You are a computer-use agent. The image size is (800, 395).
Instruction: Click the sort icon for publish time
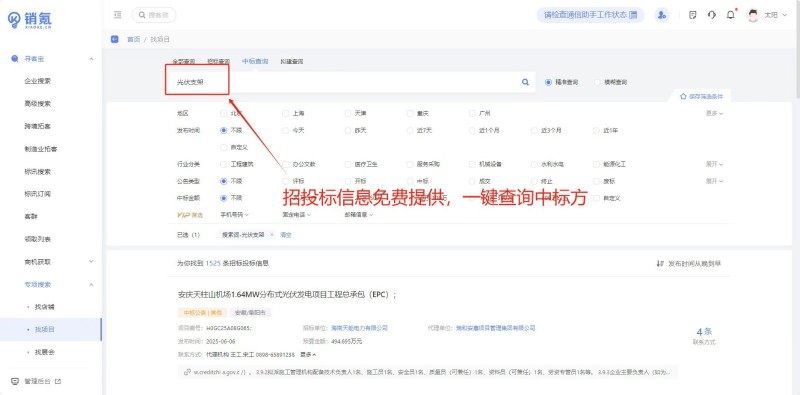[659, 264]
